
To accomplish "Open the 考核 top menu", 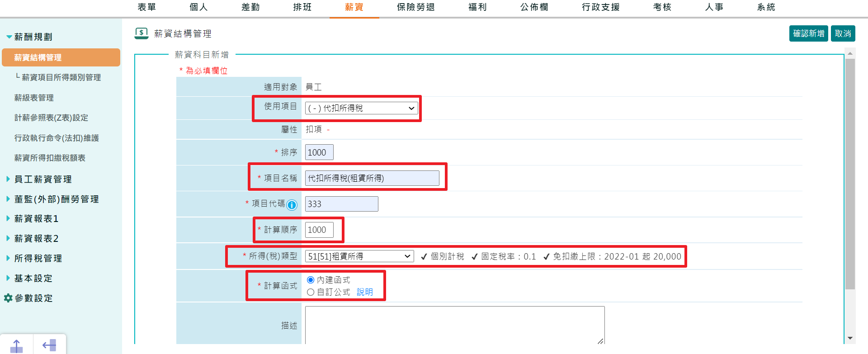I will coord(662,7).
